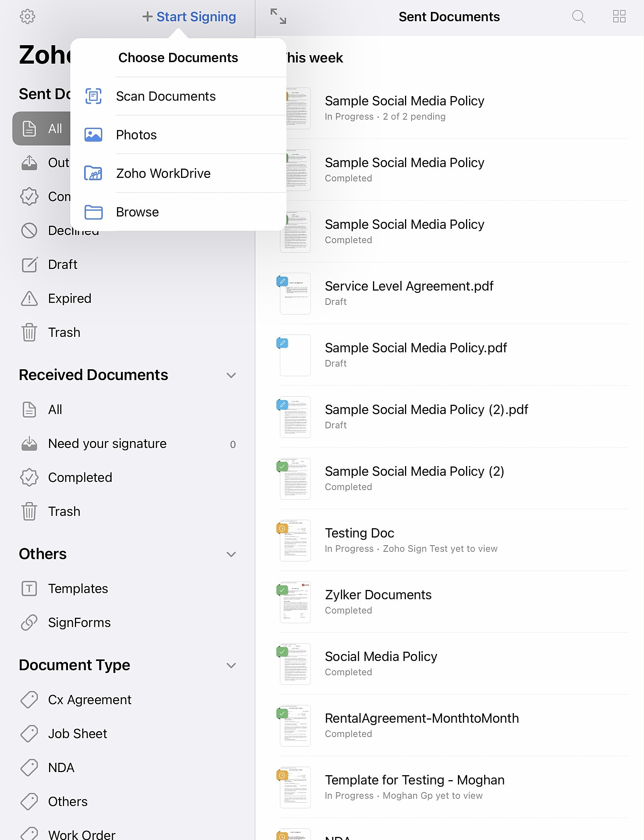Viewport: 644px width, 840px height.
Task: Select All under Received Documents
Action: click(127, 409)
